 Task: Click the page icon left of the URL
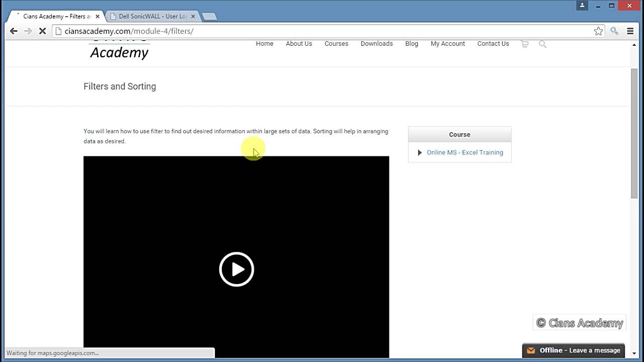coord(58,31)
